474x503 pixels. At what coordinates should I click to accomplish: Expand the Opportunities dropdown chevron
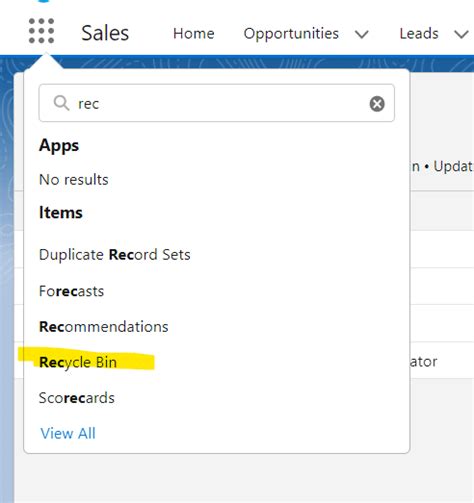(362, 34)
